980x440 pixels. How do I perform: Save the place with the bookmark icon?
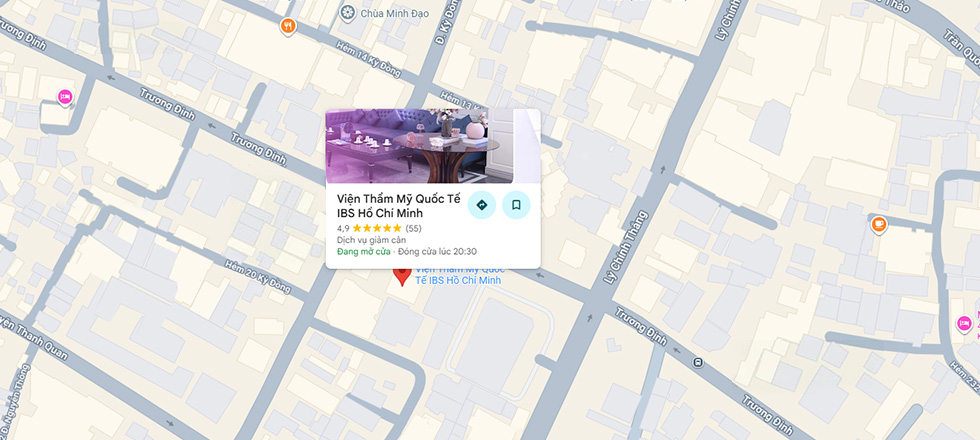[x=516, y=205]
